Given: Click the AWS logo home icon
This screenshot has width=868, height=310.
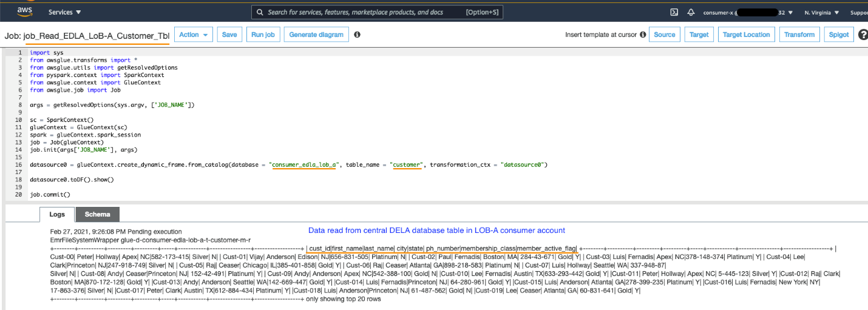Looking at the screenshot, I should click(24, 11).
